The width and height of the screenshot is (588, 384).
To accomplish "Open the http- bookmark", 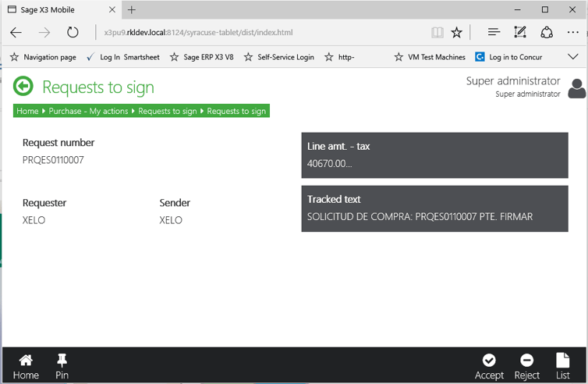I will pyautogui.click(x=339, y=57).
